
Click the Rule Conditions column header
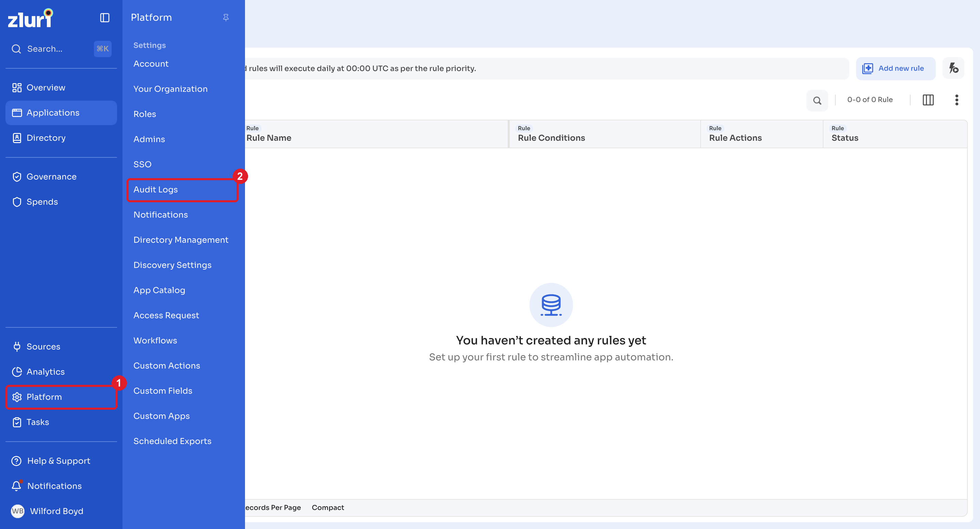605,134
